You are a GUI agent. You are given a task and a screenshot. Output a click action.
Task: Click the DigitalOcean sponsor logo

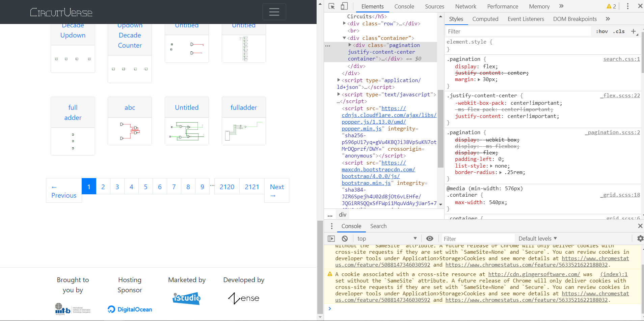pos(130,309)
